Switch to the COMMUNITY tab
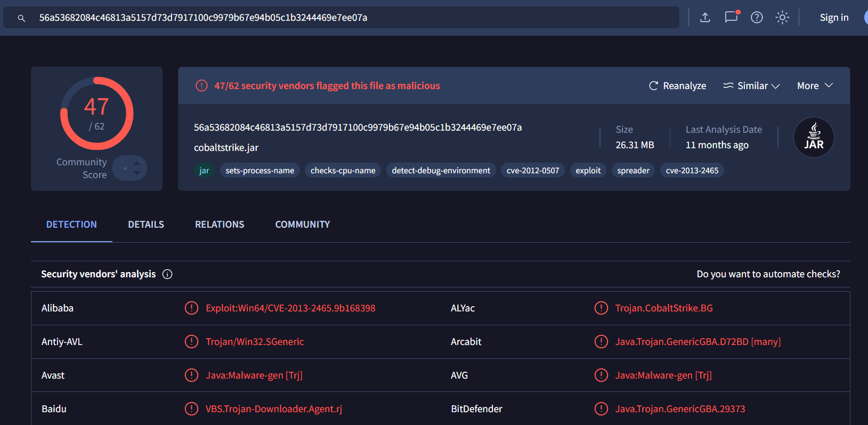868x425 pixels. (x=303, y=224)
